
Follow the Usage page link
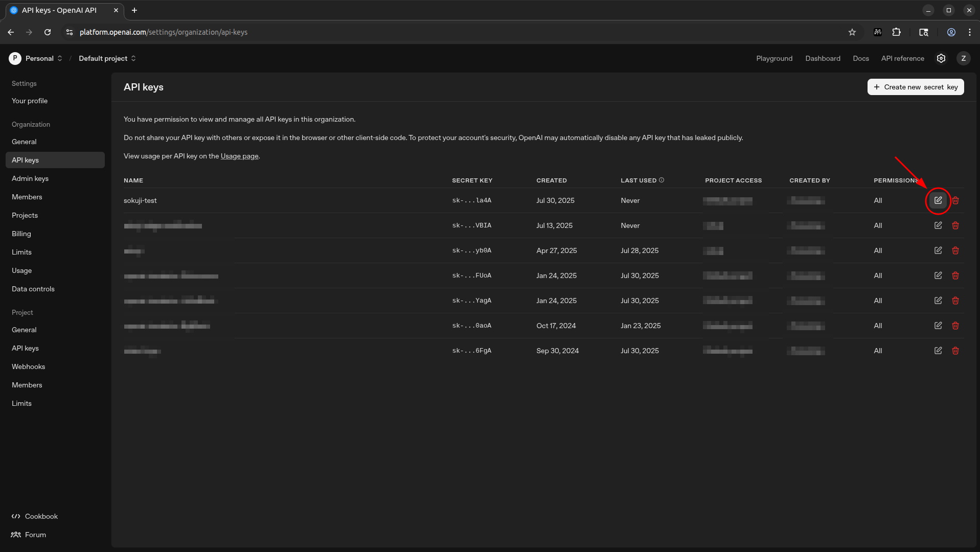point(239,156)
